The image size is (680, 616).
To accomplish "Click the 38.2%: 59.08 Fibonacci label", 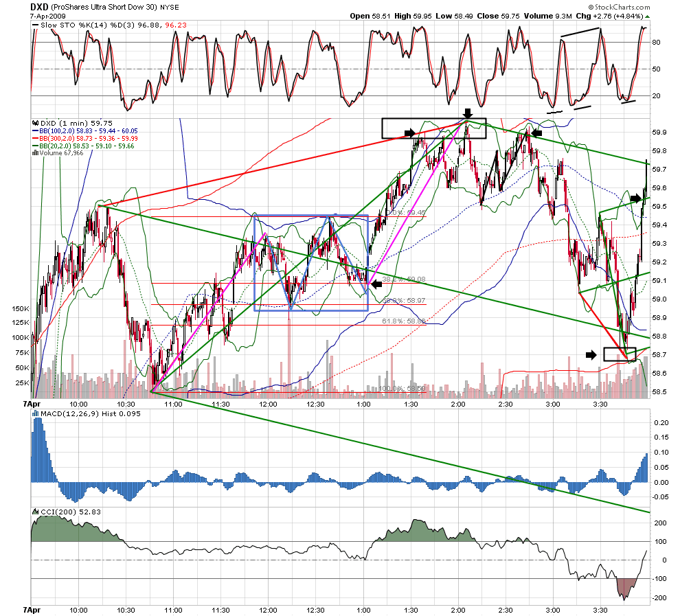I will tap(403, 280).
